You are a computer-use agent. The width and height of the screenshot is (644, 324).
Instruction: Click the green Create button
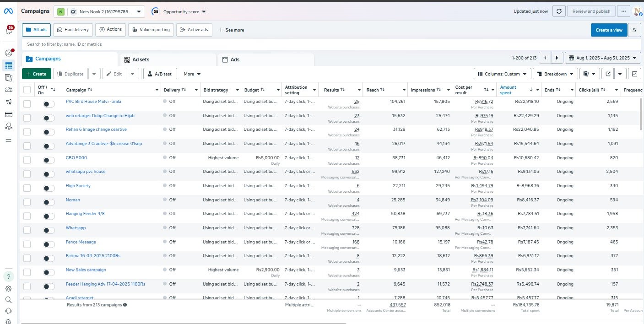coord(36,74)
